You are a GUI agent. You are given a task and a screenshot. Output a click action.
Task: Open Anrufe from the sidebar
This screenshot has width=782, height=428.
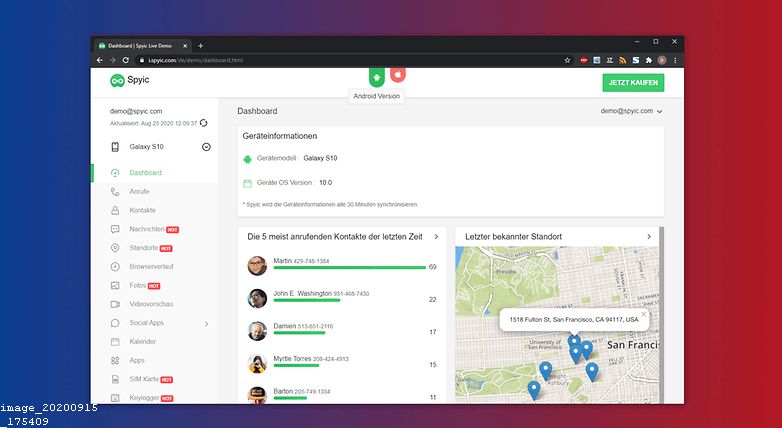(x=139, y=191)
